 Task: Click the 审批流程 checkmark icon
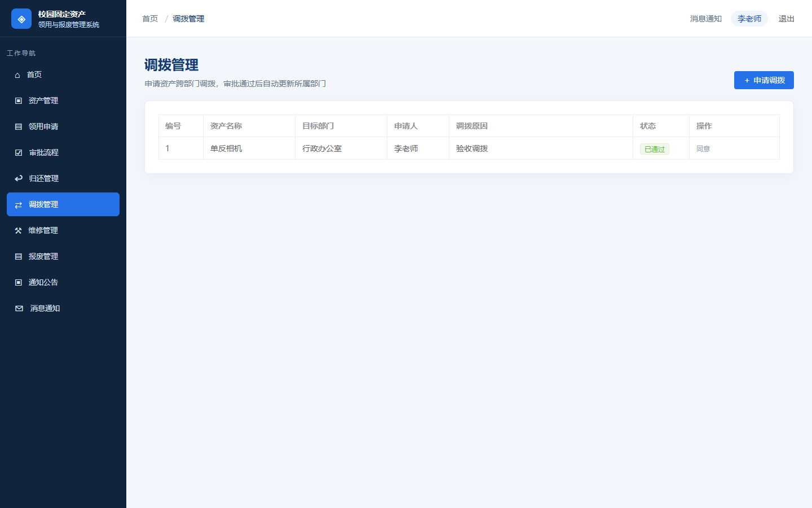click(x=19, y=152)
